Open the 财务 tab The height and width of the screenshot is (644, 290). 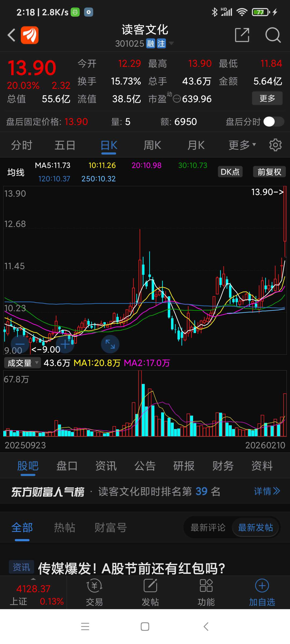click(223, 466)
